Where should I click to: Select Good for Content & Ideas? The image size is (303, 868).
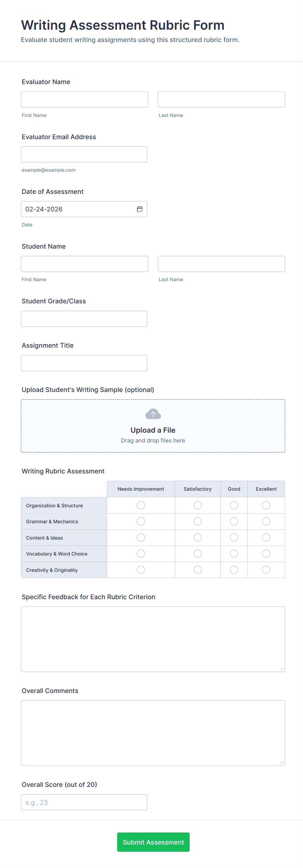coord(234,538)
